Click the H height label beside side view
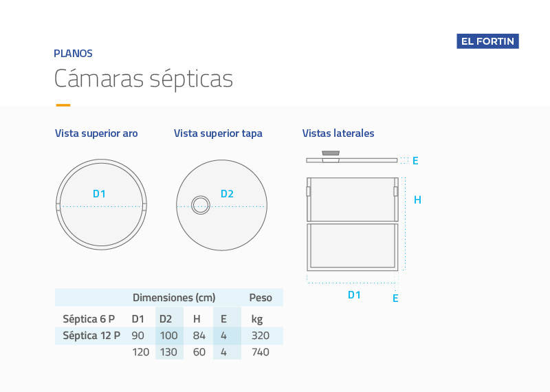The height and width of the screenshot is (392, 550). point(417,200)
